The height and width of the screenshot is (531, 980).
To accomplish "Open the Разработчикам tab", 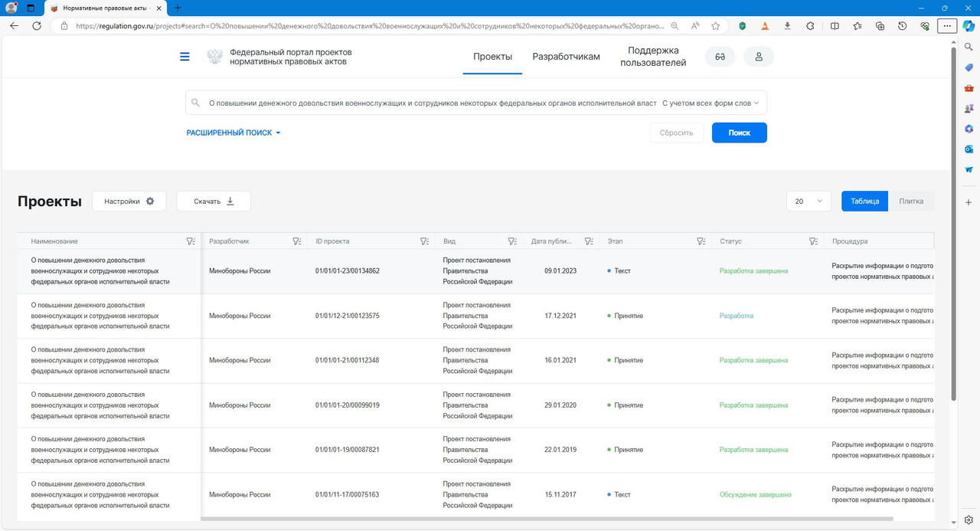I will [x=567, y=57].
